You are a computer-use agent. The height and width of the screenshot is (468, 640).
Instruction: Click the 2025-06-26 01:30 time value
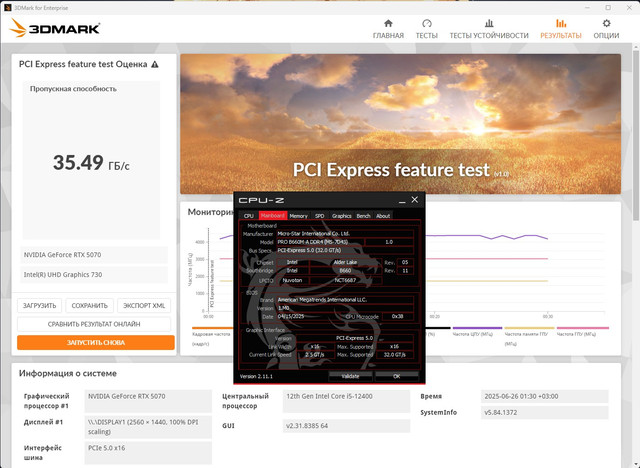(544, 396)
